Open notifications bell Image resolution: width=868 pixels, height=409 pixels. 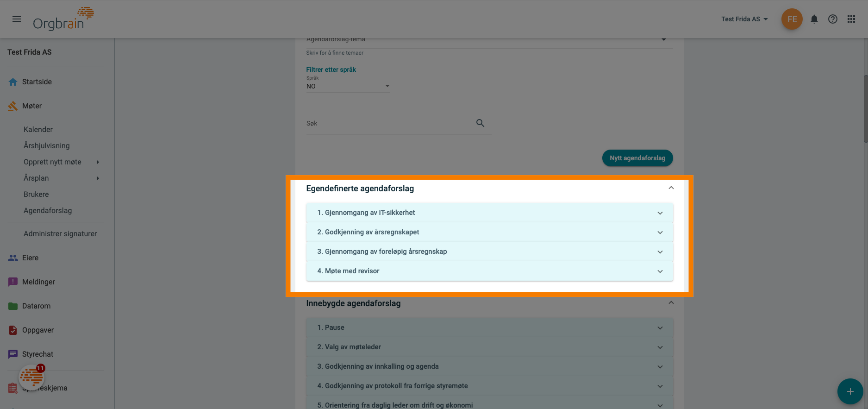[x=814, y=19]
